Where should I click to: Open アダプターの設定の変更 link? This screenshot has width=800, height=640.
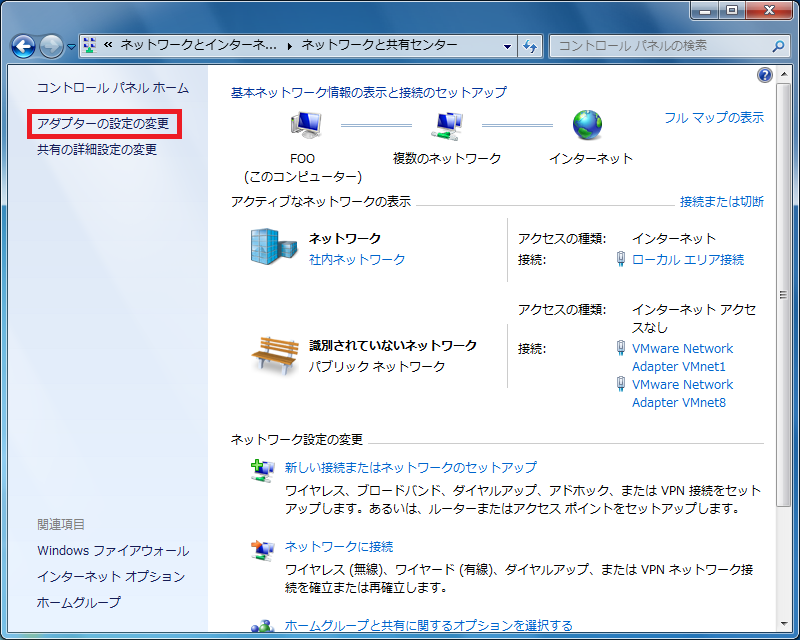(x=104, y=125)
